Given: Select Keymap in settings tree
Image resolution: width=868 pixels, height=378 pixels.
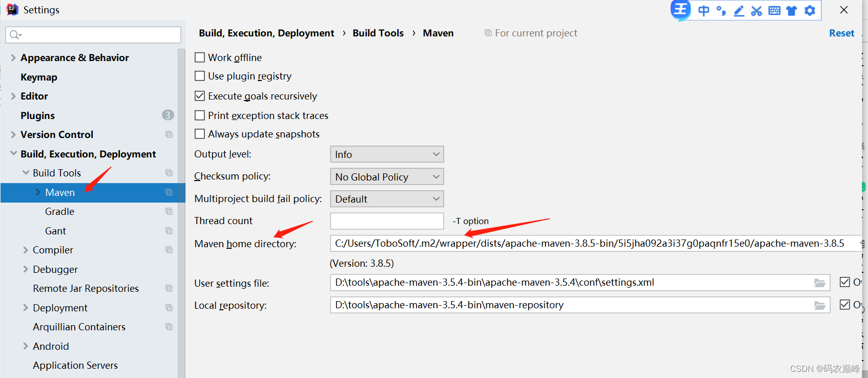Looking at the screenshot, I should pos(39,77).
